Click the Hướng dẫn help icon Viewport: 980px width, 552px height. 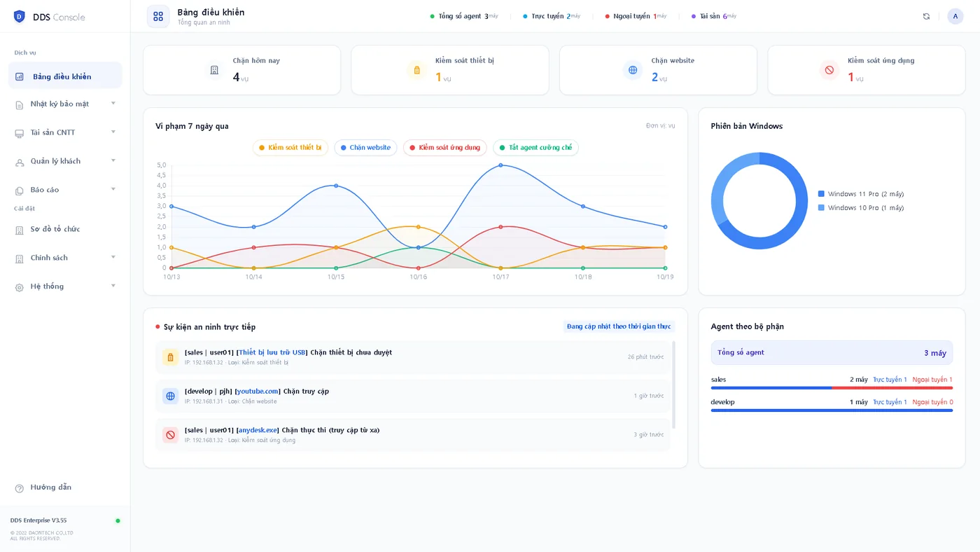[20, 488]
